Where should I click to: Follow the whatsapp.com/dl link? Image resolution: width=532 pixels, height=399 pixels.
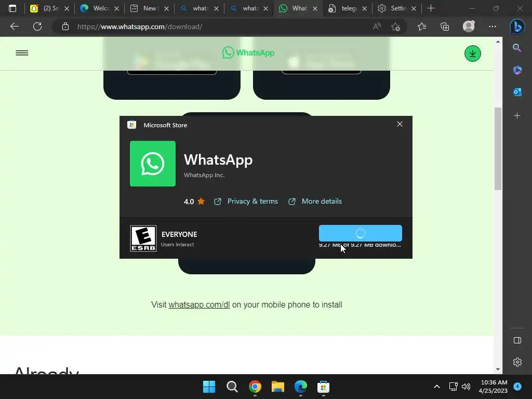(199, 304)
